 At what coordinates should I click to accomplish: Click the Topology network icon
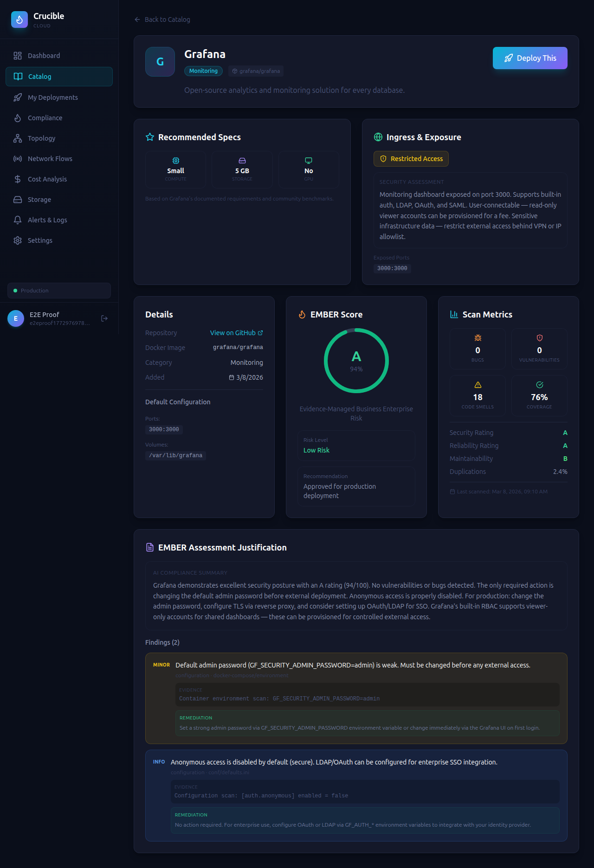18,138
